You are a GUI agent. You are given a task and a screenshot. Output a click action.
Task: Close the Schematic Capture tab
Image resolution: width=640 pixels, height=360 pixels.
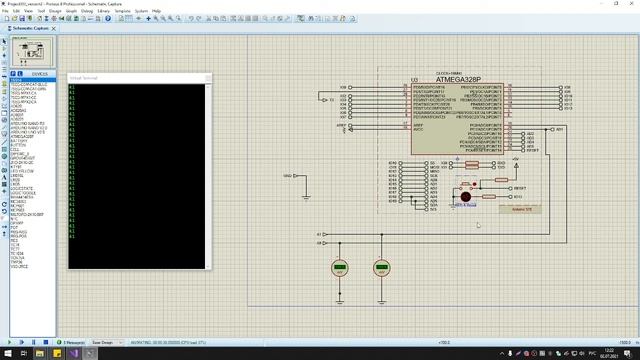pos(53,29)
